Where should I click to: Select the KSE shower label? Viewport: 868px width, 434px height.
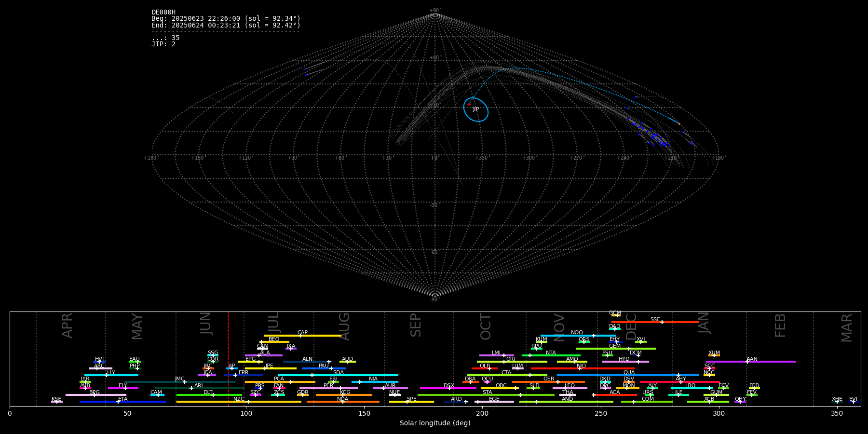coord(56,399)
